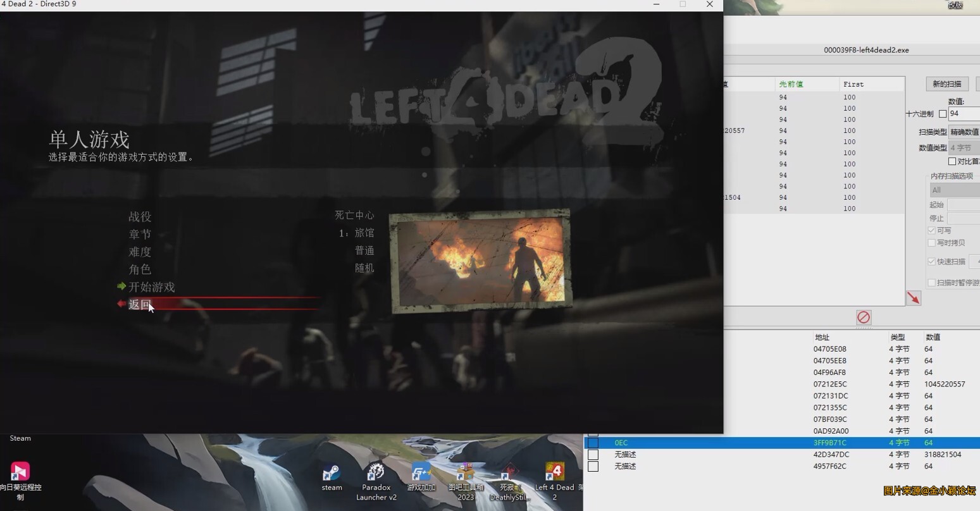The height and width of the screenshot is (511, 980).
Task: Click 开始游戏 to start the game
Action: point(152,287)
